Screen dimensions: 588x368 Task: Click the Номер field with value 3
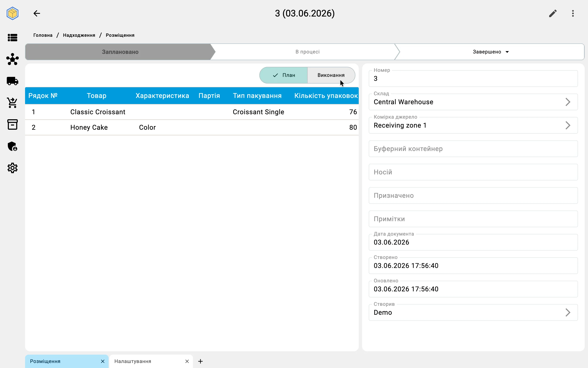click(x=473, y=78)
